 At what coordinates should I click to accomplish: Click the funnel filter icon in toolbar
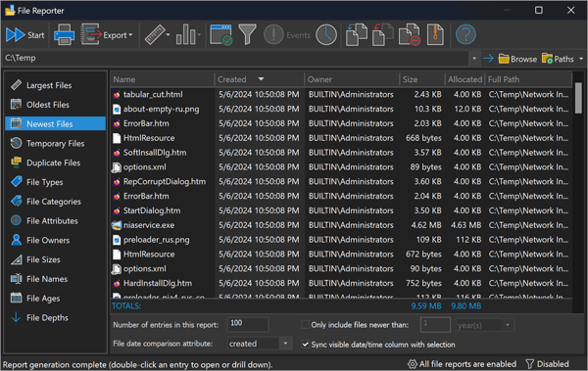[248, 35]
